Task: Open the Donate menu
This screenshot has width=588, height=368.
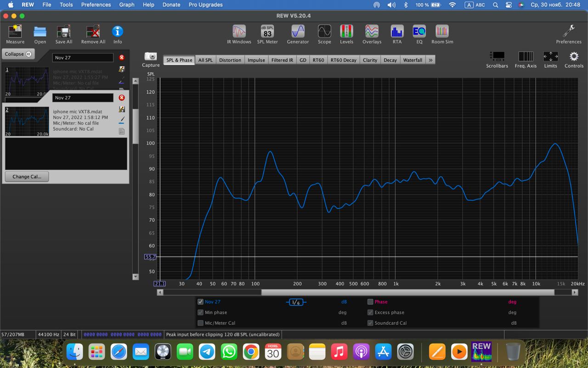Action: (x=171, y=5)
